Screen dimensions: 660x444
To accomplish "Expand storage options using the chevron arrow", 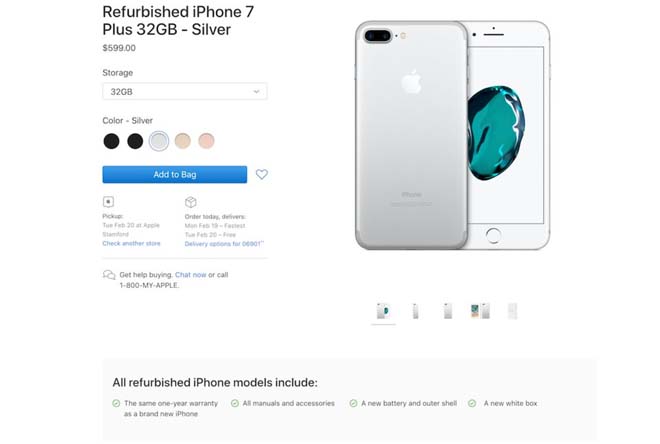I will tap(256, 91).
